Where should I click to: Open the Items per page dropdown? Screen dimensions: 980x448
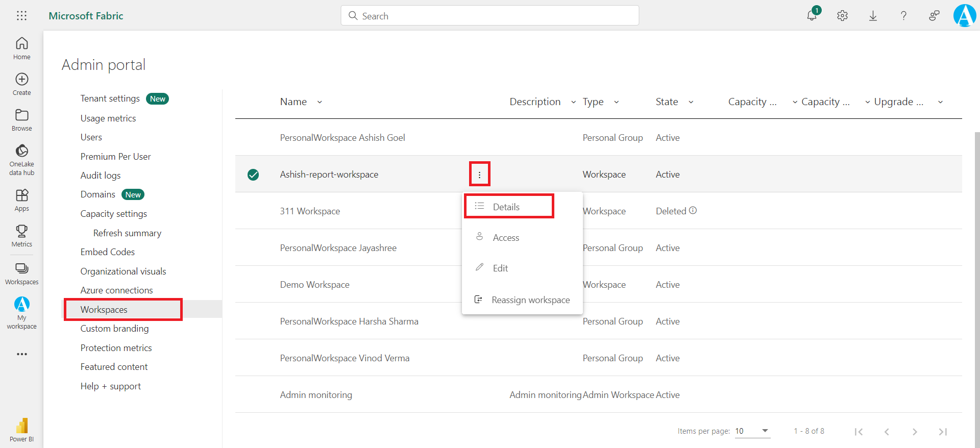(752, 431)
